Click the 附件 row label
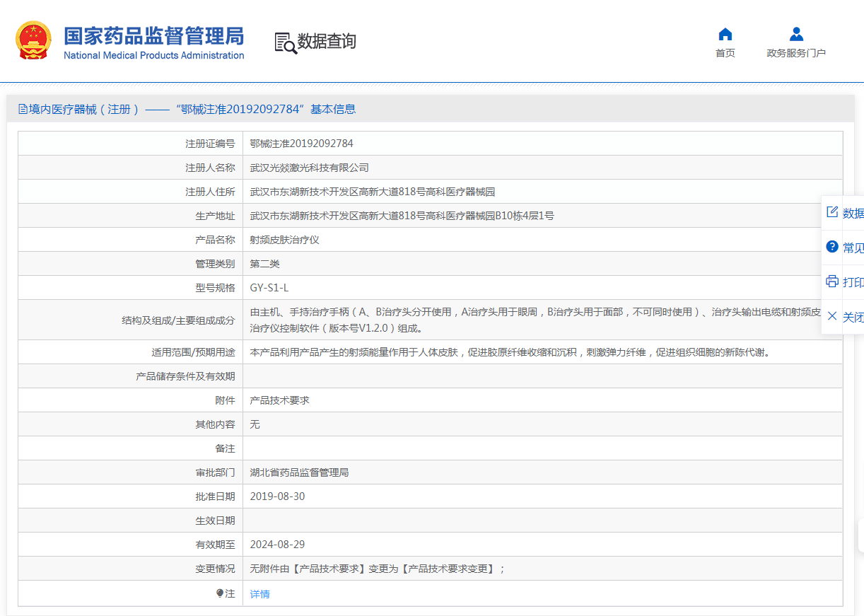Screen dimensions: 864x616 tap(225, 400)
